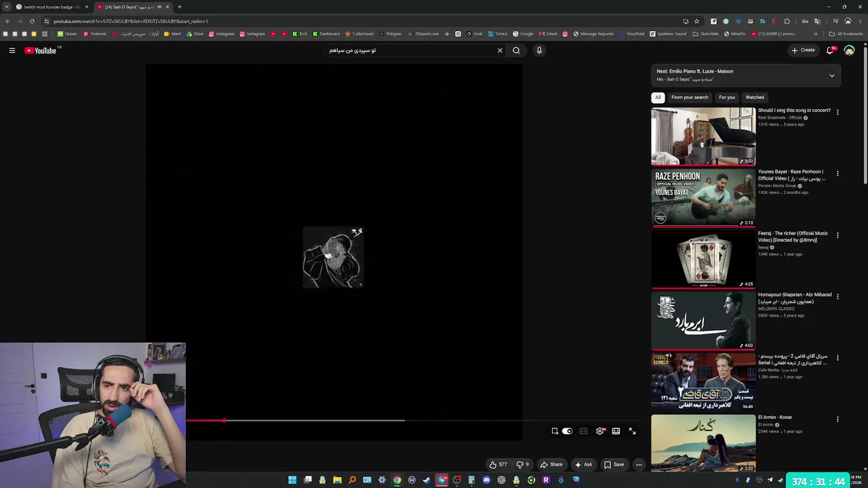Click the browser address bar URL
The image size is (868, 488).
click(x=131, y=21)
